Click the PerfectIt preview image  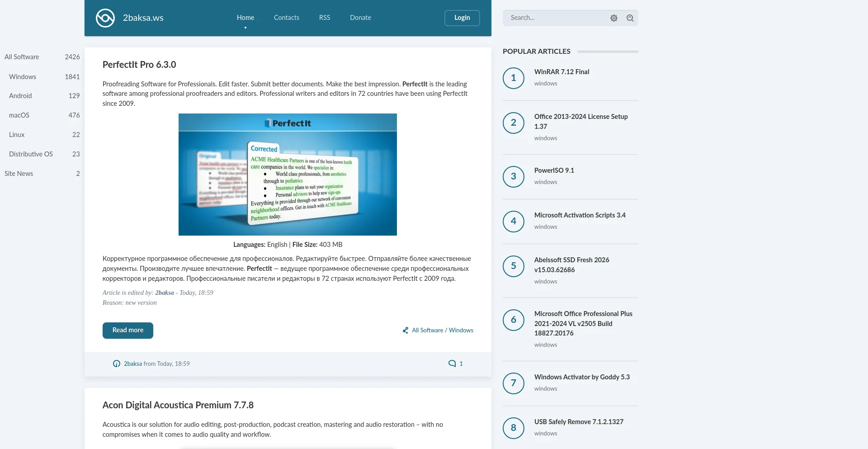(288, 175)
